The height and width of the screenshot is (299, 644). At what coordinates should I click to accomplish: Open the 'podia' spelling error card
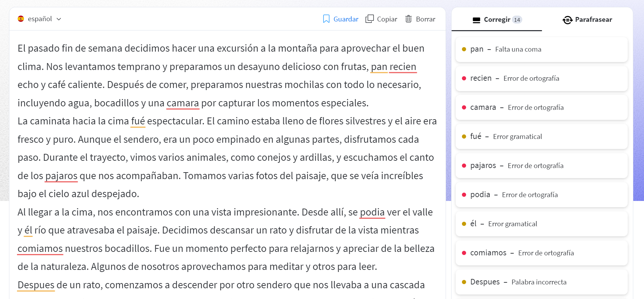[541, 195]
